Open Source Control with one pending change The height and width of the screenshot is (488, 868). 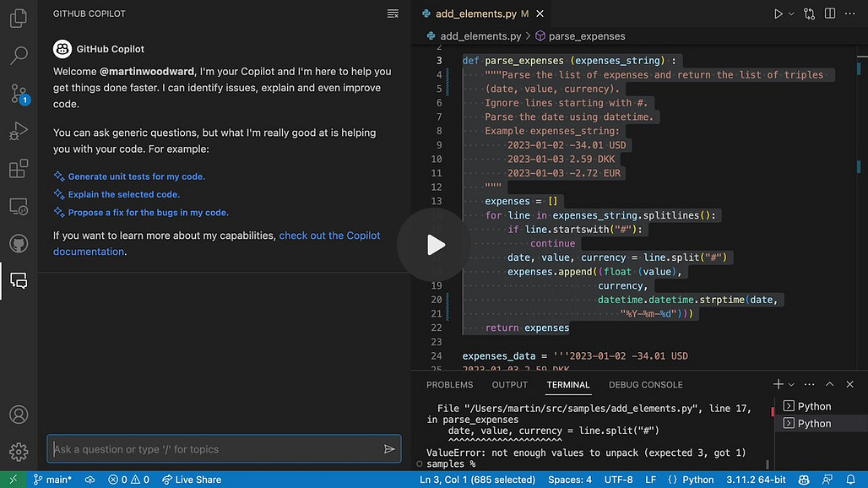tap(19, 94)
